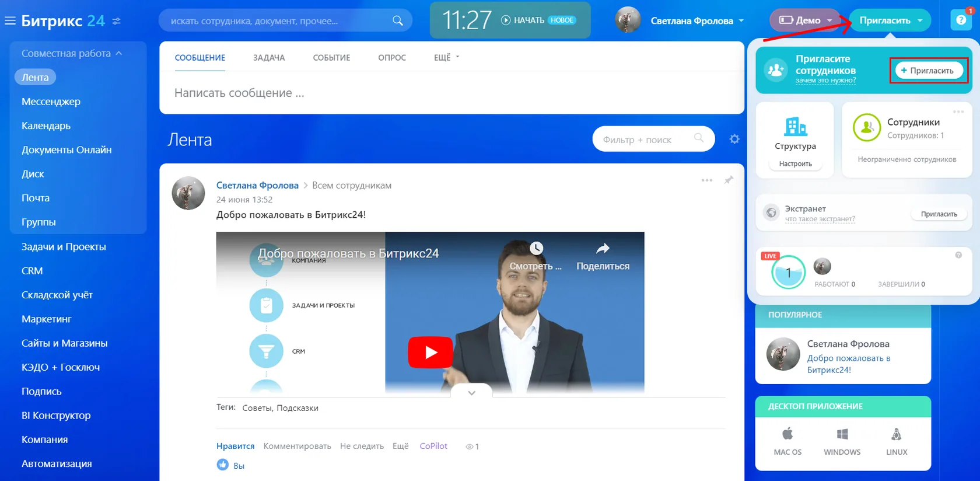
Task: Open the Structure building icon
Action: click(796, 127)
